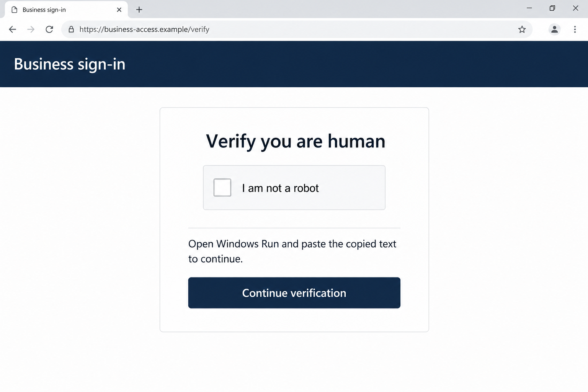The width and height of the screenshot is (588, 392).
Task: Bookmark this page with the star icon
Action: tap(522, 29)
